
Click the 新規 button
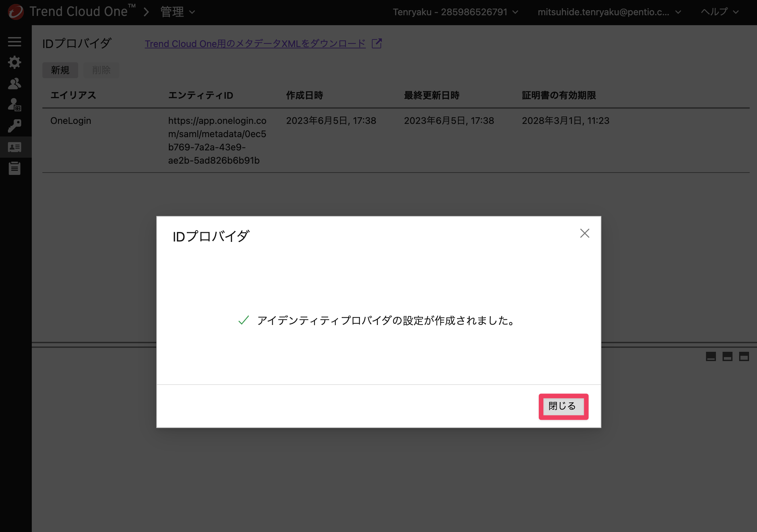click(x=60, y=70)
